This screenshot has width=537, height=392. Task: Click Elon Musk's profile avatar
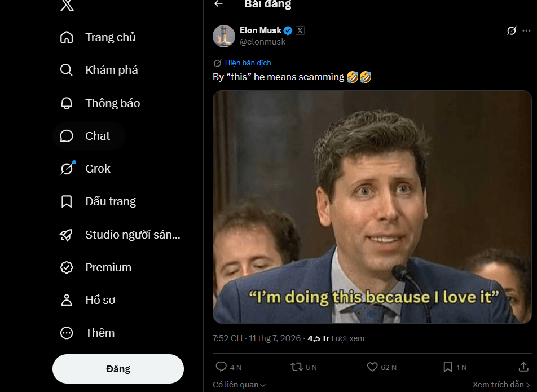pyautogui.click(x=224, y=36)
